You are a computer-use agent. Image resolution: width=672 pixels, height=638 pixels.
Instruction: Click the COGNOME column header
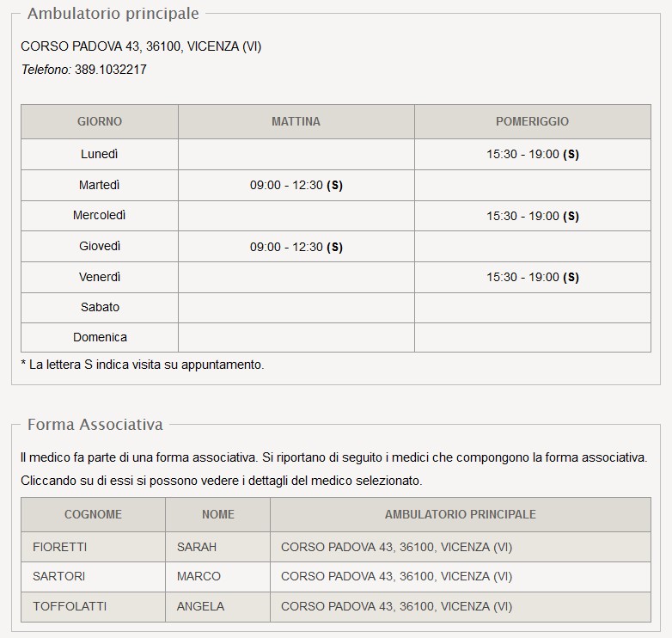93,514
